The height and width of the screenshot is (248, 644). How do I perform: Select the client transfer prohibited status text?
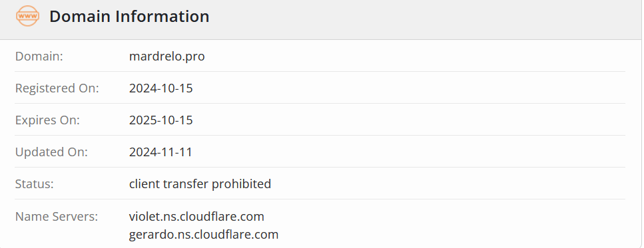[x=200, y=184]
